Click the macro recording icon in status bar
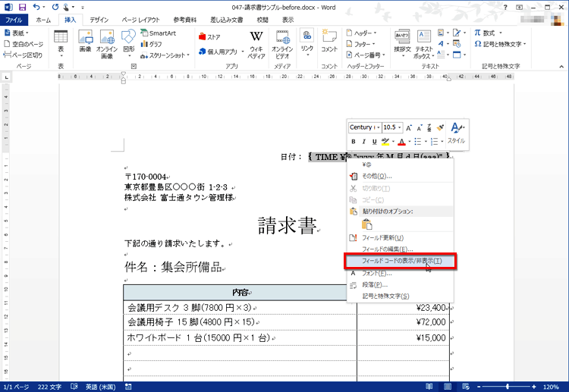This screenshot has height=392, width=569. pyautogui.click(x=128, y=387)
